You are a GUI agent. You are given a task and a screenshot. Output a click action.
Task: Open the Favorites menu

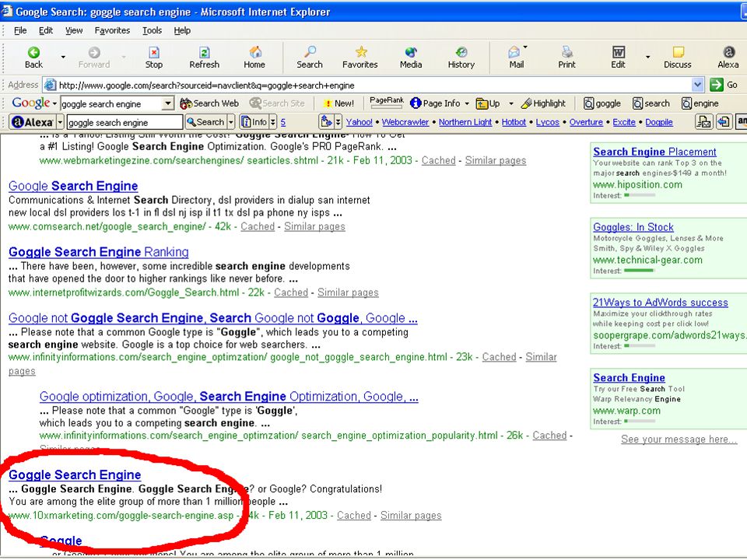(112, 30)
